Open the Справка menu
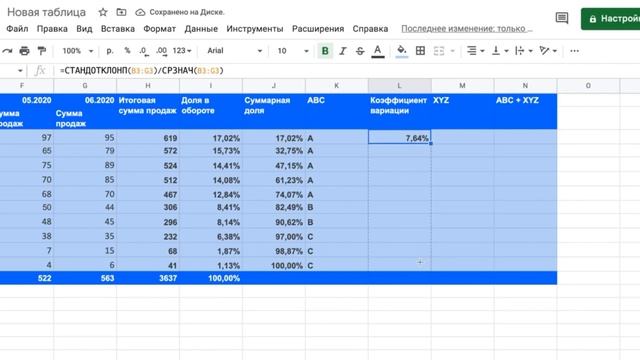This screenshot has width=640, height=360. pos(370,29)
